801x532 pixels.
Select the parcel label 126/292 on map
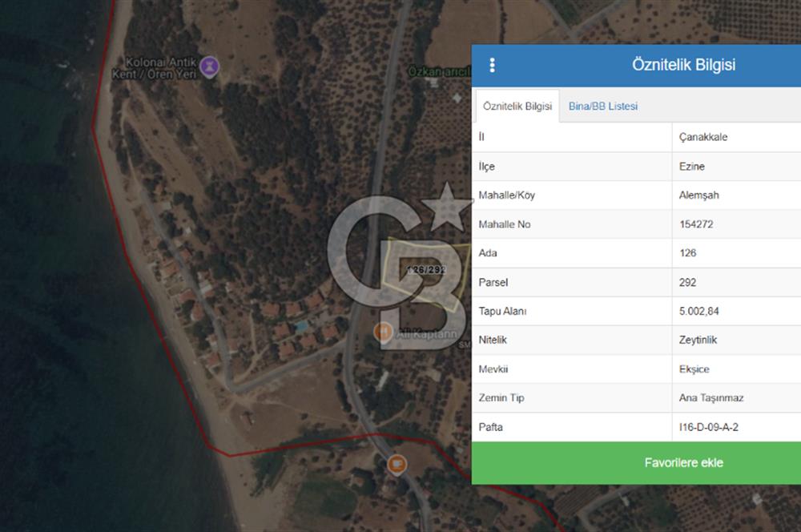click(427, 269)
